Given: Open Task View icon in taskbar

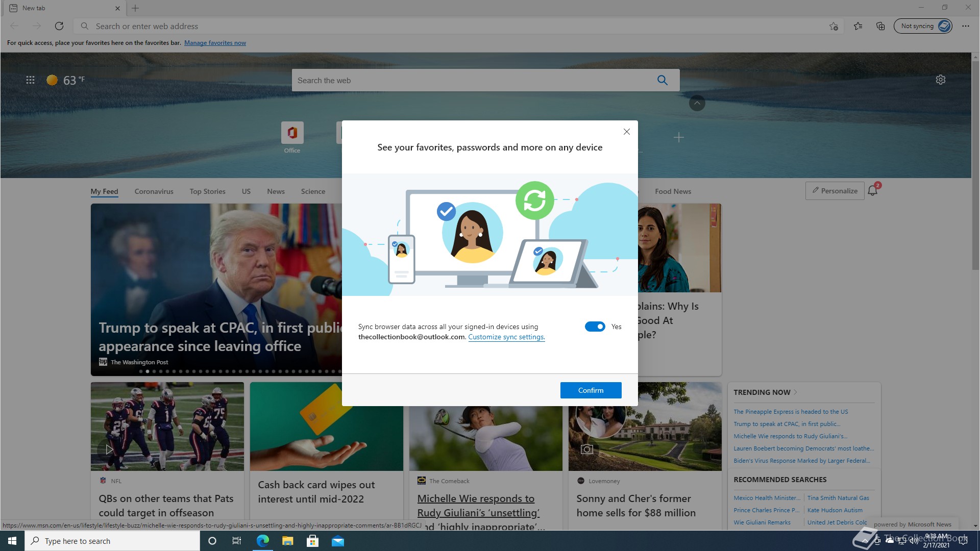Looking at the screenshot, I should point(237,541).
